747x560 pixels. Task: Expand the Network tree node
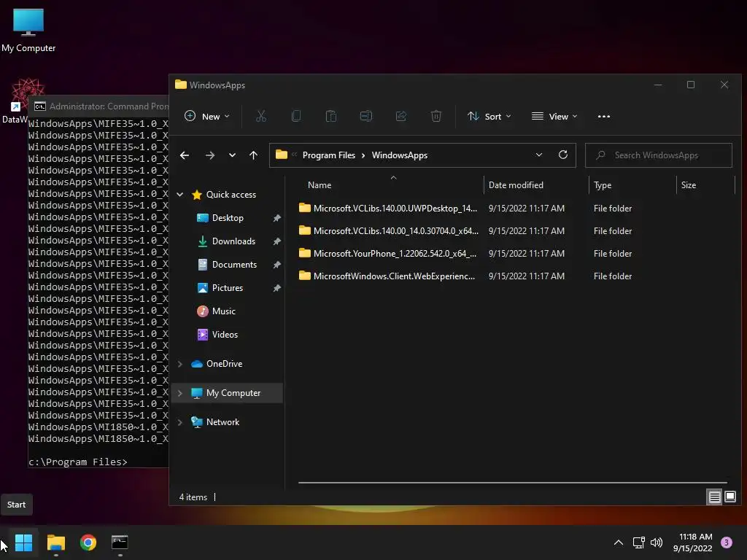pos(180,422)
